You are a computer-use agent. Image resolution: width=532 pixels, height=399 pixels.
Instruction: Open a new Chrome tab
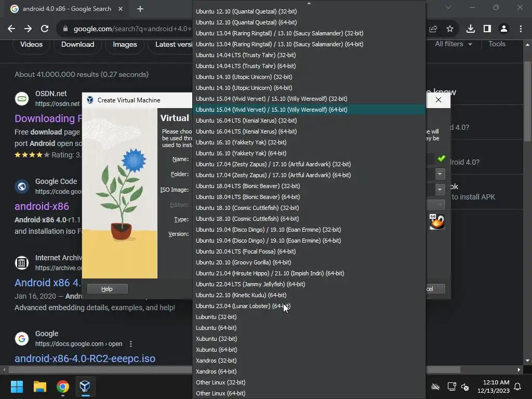[140, 9]
